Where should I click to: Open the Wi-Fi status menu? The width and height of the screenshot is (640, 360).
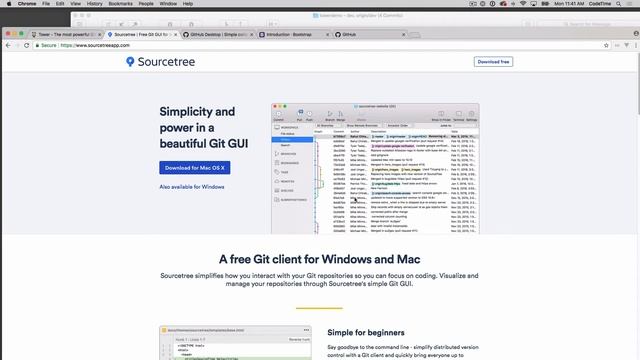[x=523, y=4]
